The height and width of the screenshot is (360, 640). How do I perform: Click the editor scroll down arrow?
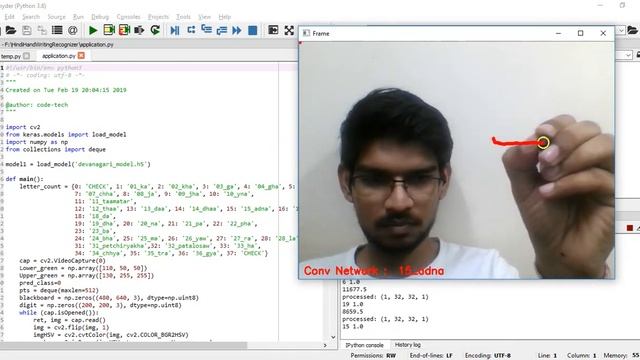point(333,337)
